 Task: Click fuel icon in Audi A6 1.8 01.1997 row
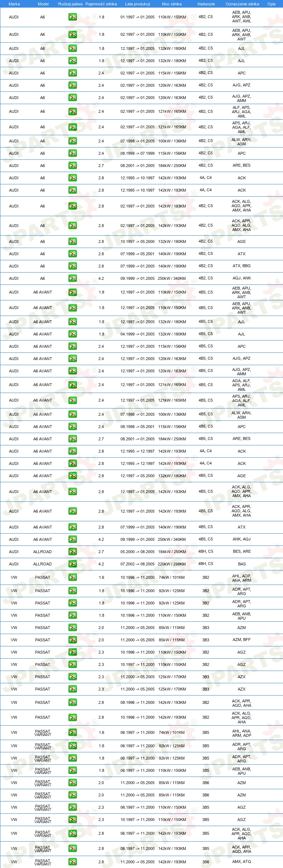pos(72,17)
